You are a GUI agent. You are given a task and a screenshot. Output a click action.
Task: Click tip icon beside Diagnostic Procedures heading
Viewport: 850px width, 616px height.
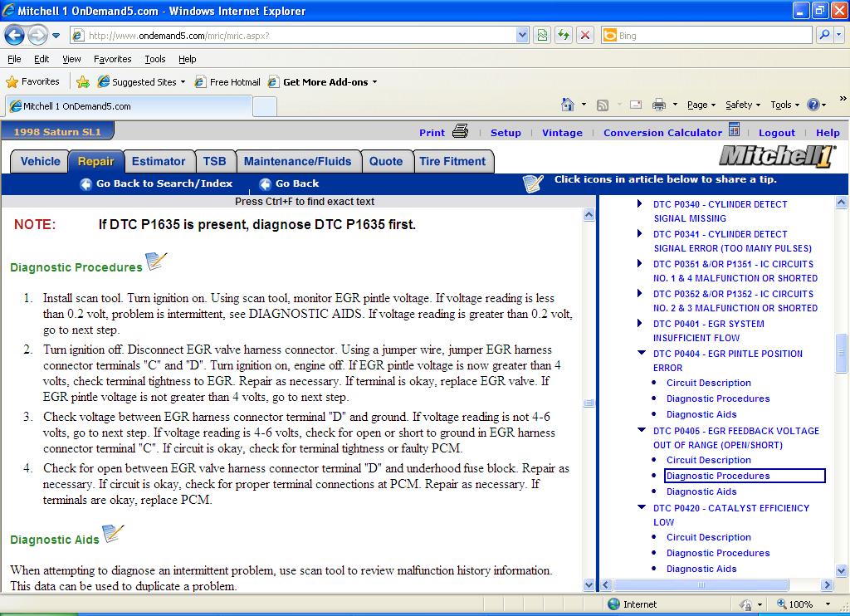pos(156,261)
